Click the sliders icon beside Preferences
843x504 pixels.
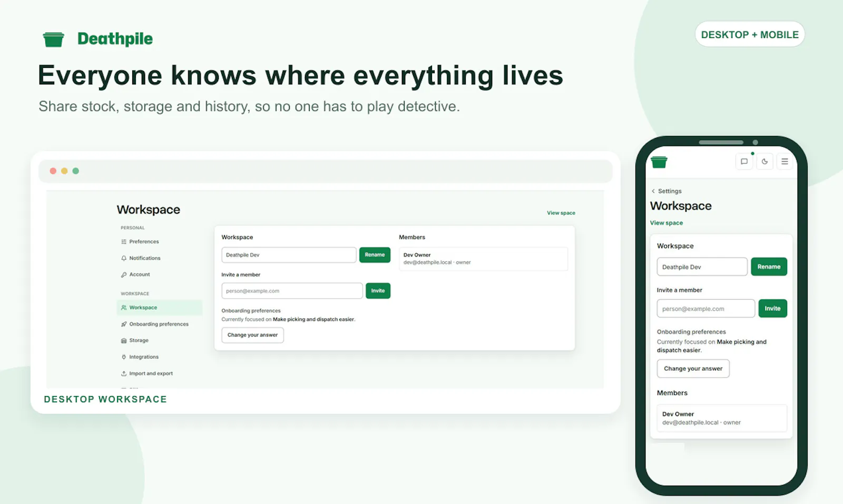[x=124, y=242]
